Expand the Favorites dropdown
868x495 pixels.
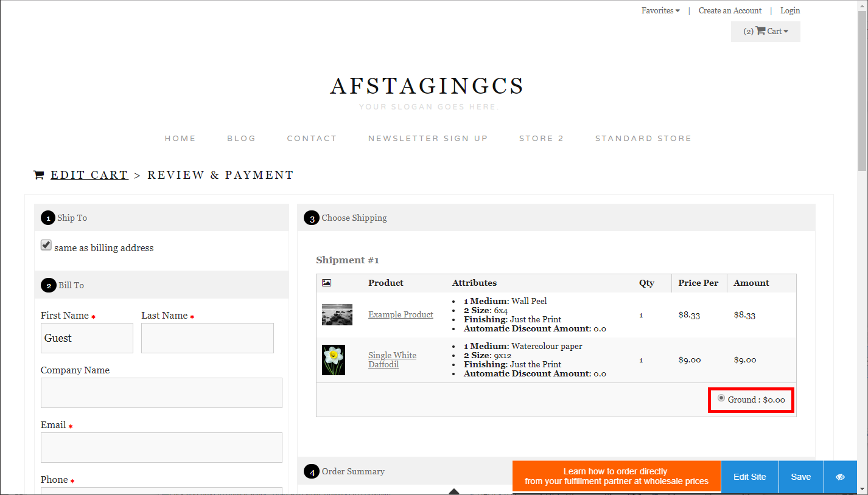pos(660,10)
